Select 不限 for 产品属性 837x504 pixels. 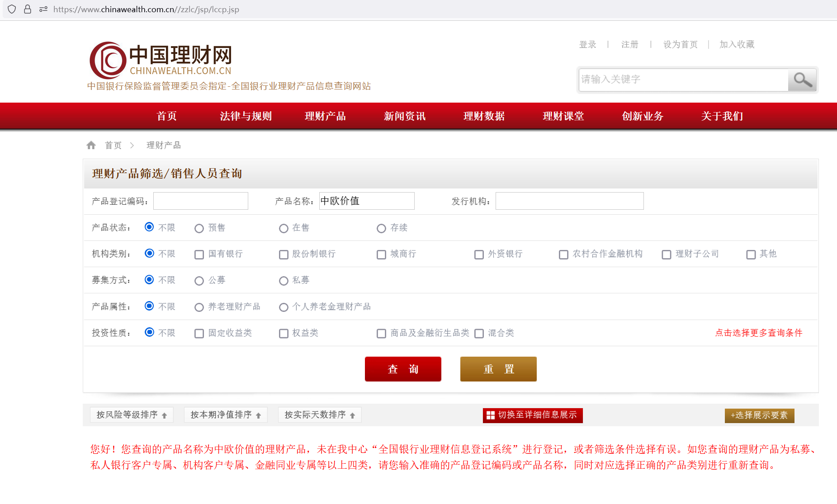(x=149, y=306)
